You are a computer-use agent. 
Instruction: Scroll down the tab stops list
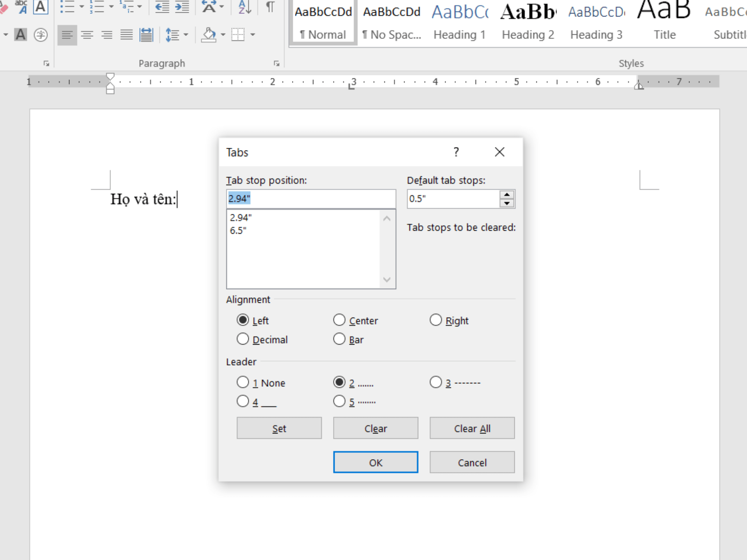[387, 283]
